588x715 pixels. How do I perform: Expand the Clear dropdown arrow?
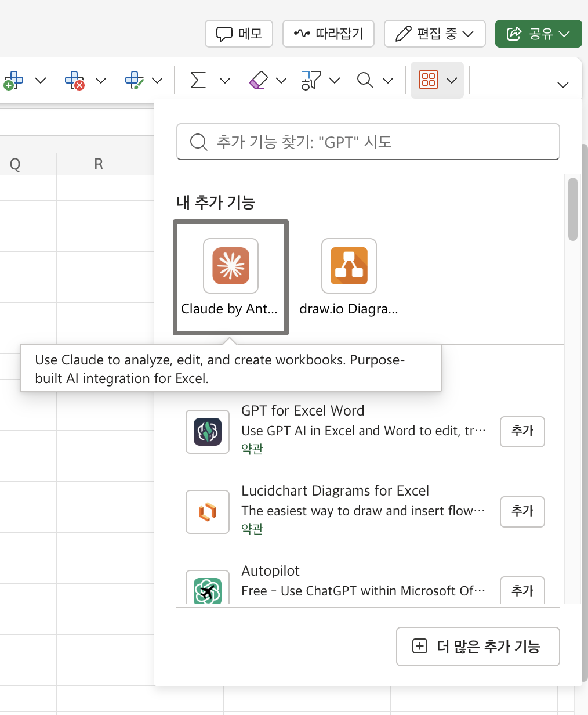coord(281,80)
